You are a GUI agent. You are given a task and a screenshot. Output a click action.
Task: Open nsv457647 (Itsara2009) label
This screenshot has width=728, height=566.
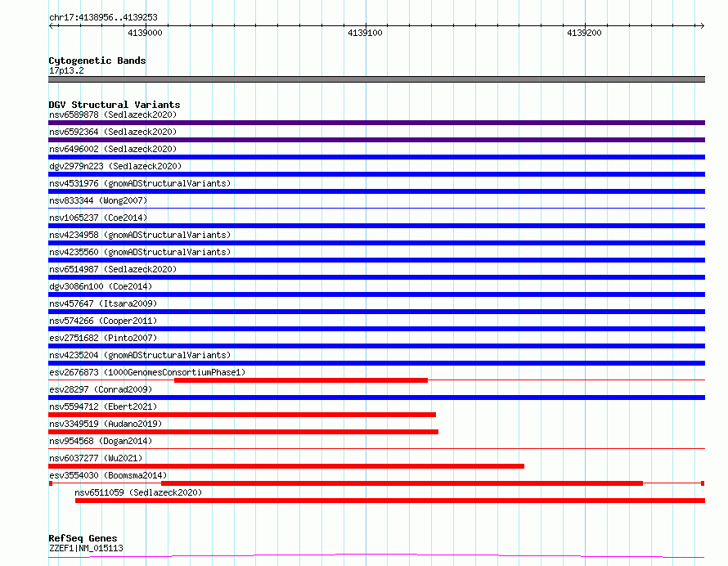tap(103, 303)
